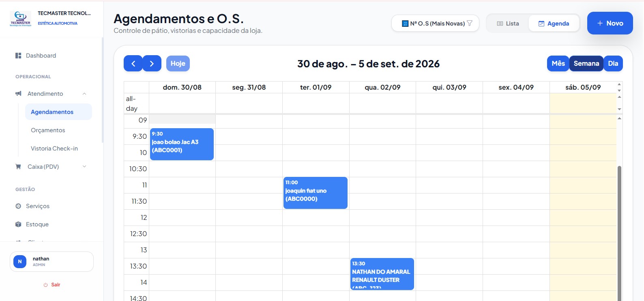Expand the Caixa (PDV) submenu chevron
The image size is (644, 301).
[x=84, y=167]
